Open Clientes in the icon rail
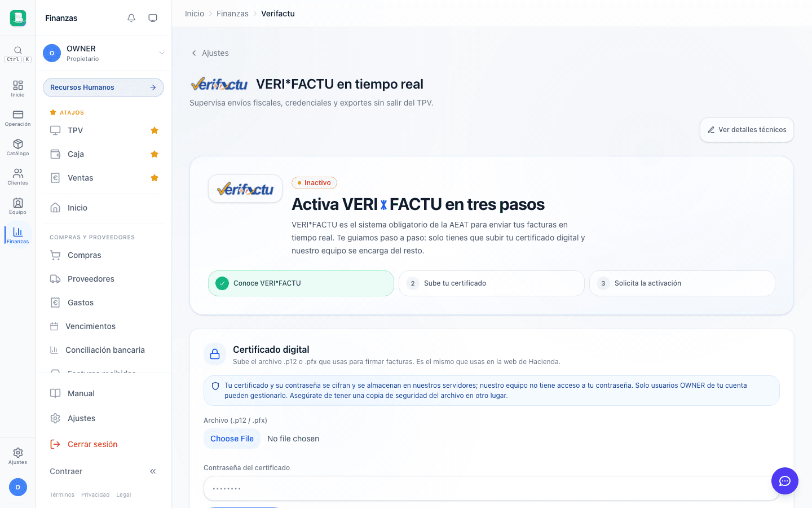This screenshot has width=812, height=508. (x=18, y=177)
